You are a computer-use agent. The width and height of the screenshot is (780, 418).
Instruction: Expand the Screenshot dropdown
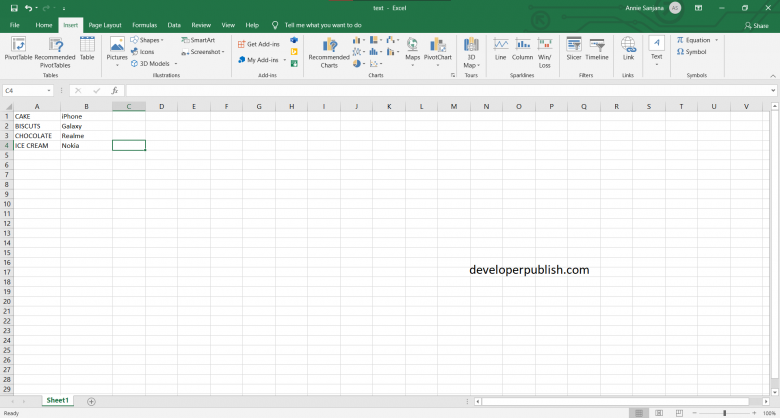[206, 51]
